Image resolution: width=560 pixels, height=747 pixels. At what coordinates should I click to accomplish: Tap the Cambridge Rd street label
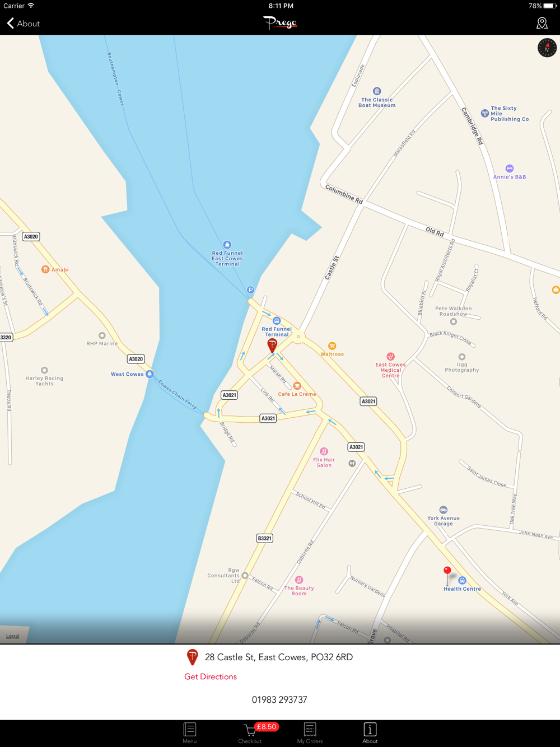472,125
